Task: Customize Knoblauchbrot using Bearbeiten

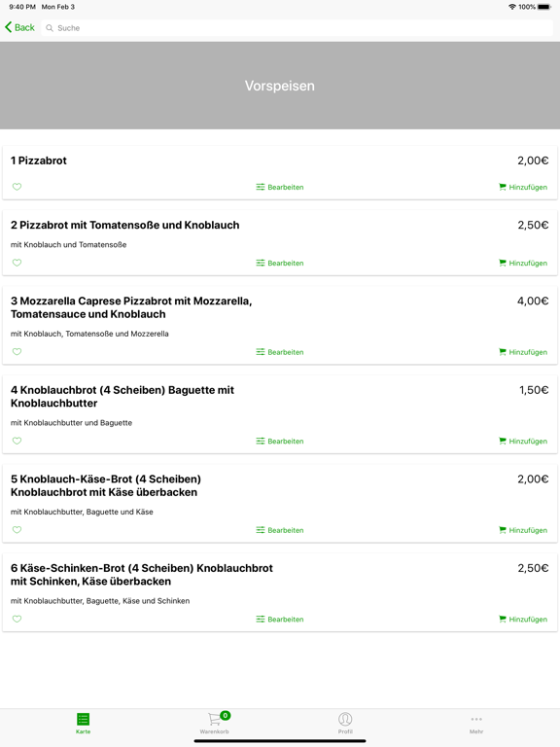Action: [280, 442]
